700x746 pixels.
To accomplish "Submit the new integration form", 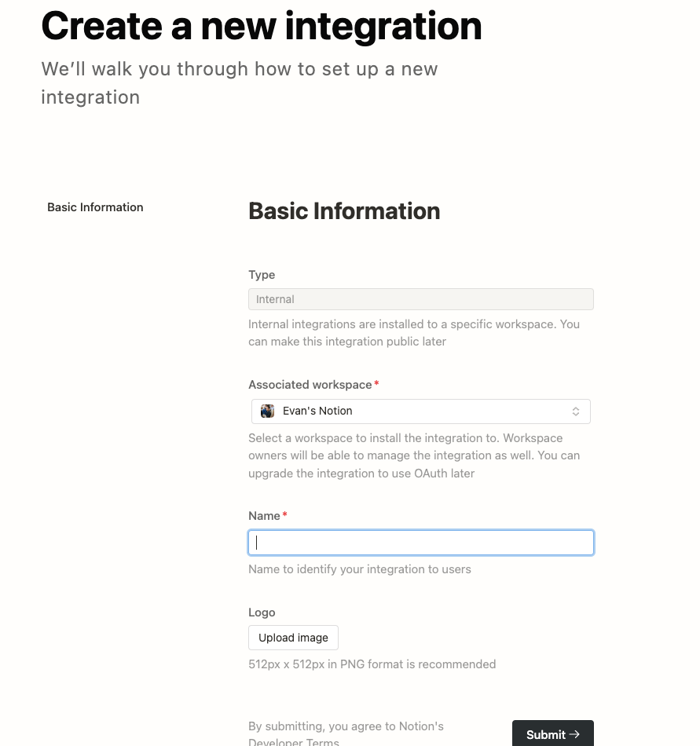I will click(x=553, y=734).
